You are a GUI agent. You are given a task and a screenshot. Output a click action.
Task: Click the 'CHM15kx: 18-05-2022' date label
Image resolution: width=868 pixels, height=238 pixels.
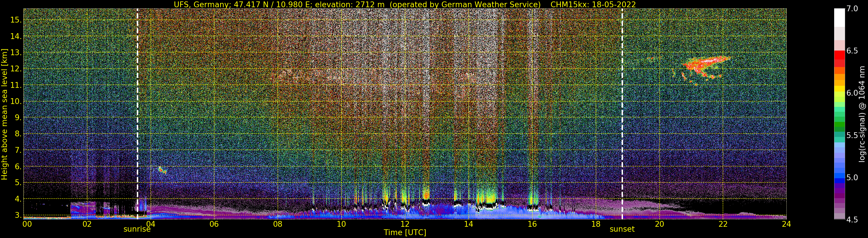(593, 4)
